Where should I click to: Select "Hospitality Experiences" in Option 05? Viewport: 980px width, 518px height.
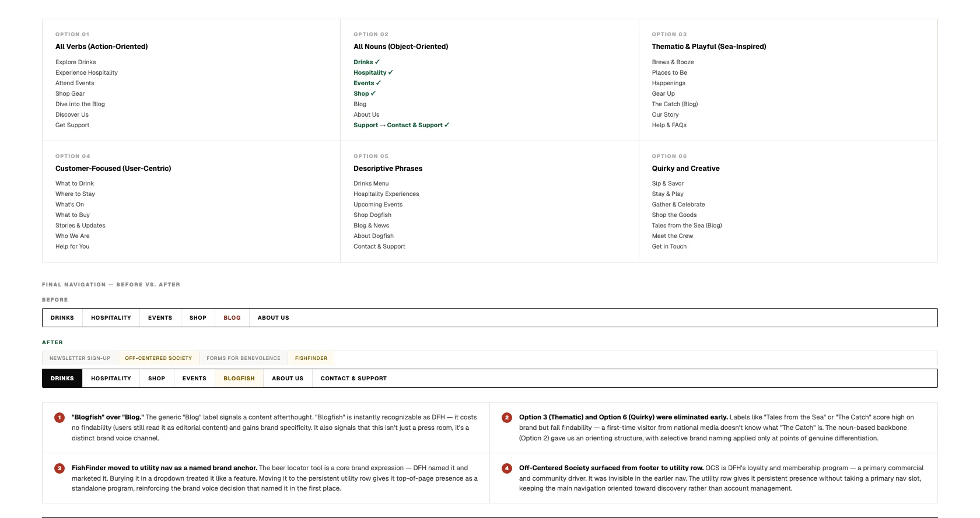pos(386,194)
